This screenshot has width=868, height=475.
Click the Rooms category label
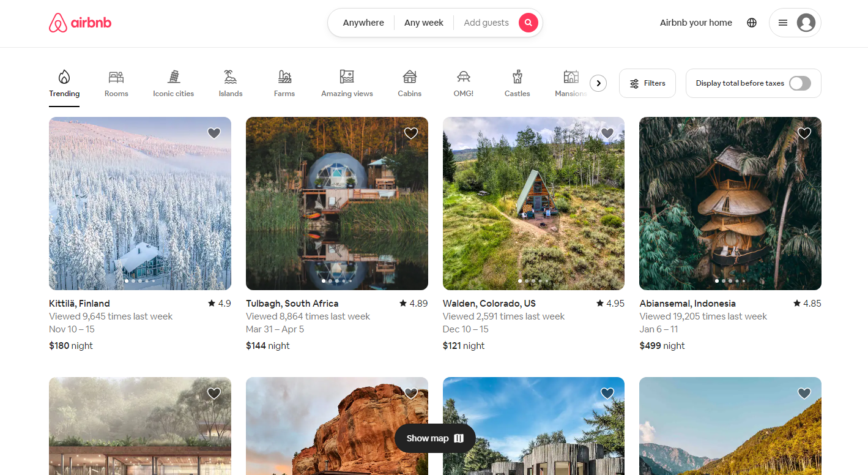[116, 94]
